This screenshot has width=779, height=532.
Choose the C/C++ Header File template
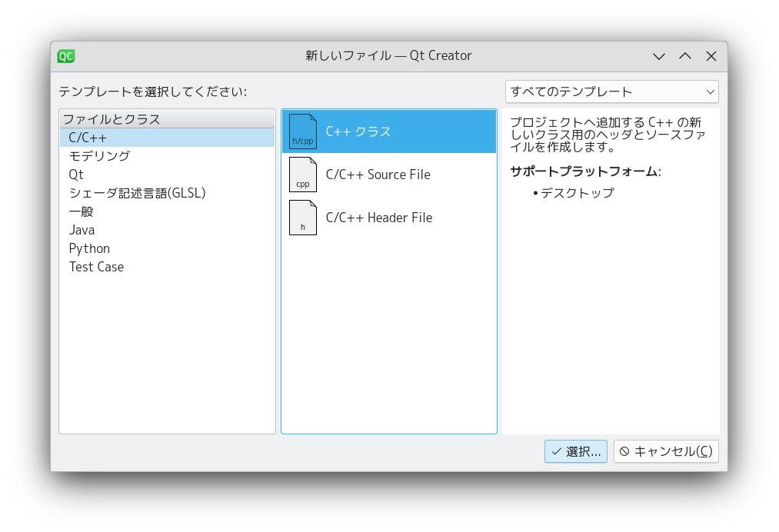[389, 218]
